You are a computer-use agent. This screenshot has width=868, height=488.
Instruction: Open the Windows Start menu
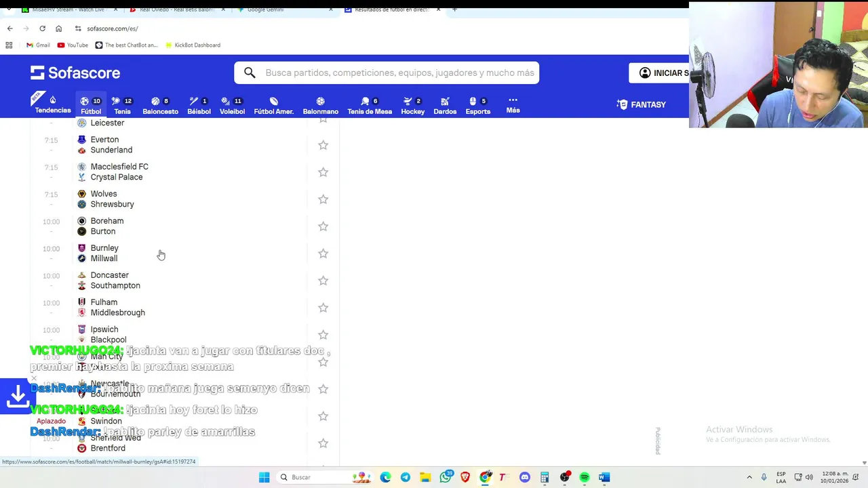click(x=264, y=477)
